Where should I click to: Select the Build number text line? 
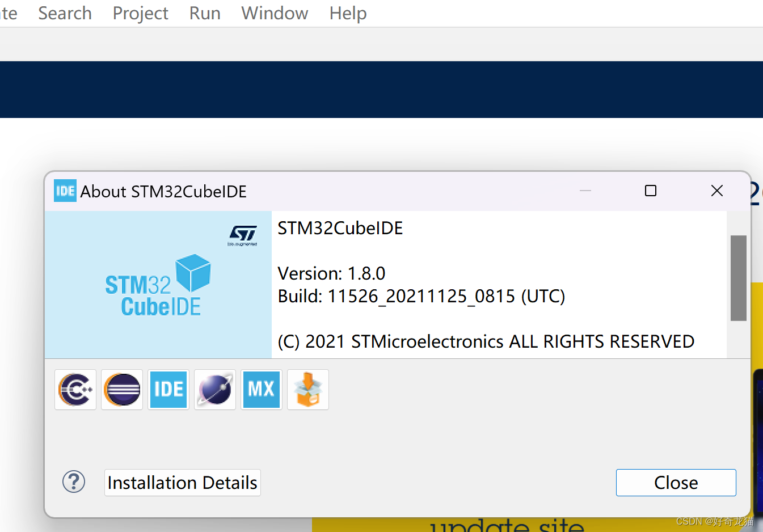pos(421,295)
